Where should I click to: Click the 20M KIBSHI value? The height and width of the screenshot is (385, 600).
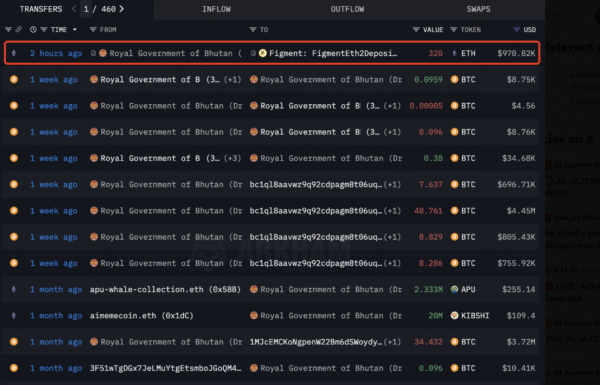[435, 316]
